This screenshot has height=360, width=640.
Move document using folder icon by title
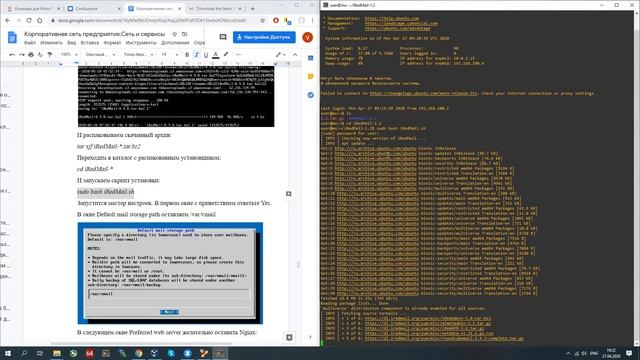coord(184,34)
